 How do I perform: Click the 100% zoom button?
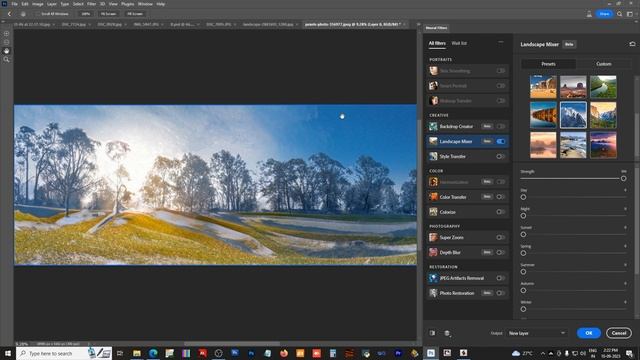(85, 14)
